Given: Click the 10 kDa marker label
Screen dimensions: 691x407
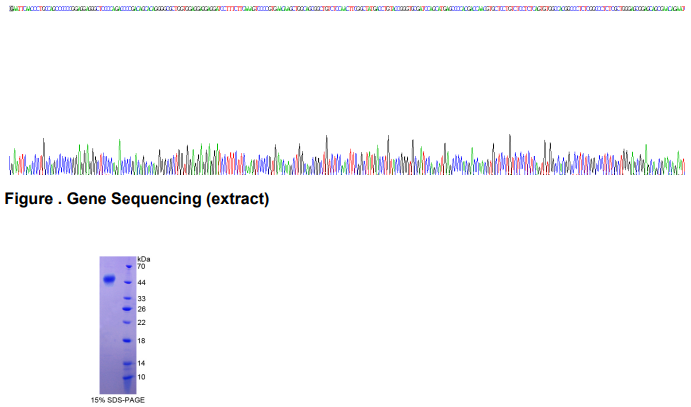Looking at the screenshot, I should [142, 377].
